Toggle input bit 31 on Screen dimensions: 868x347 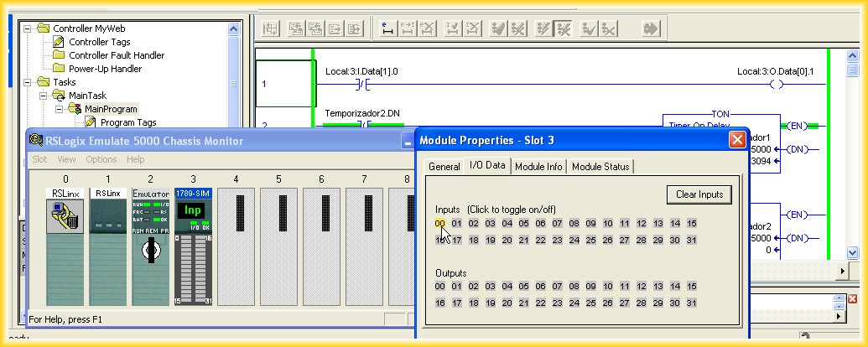point(691,241)
